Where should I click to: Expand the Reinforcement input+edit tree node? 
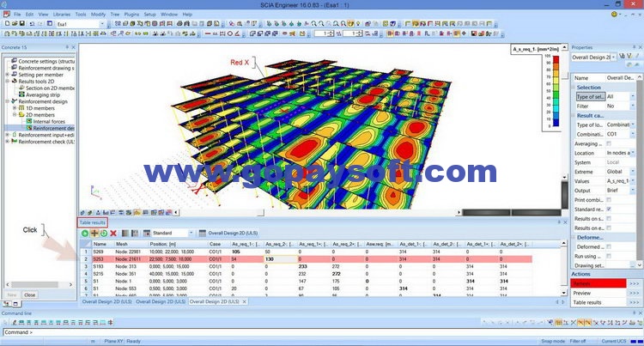click(x=8, y=135)
